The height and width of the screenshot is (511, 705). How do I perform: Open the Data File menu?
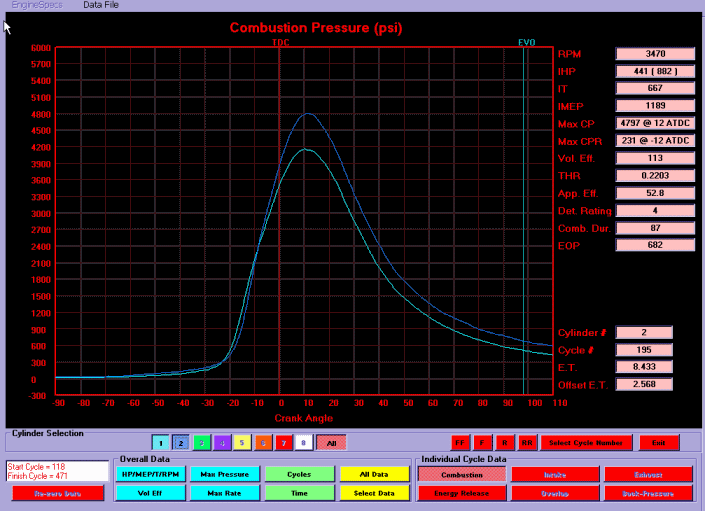(x=102, y=5)
